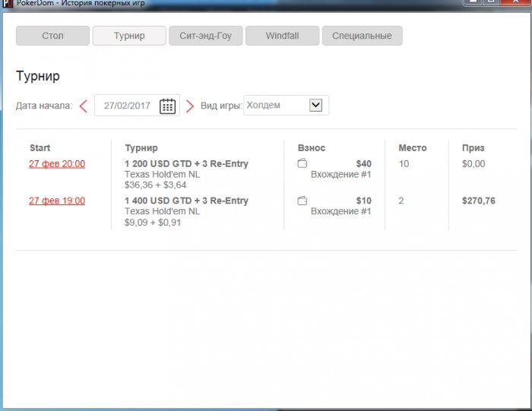Open the 27 фев 20:00 tournament link
The height and width of the screenshot is (411, 532).
[x=57, y=164]
